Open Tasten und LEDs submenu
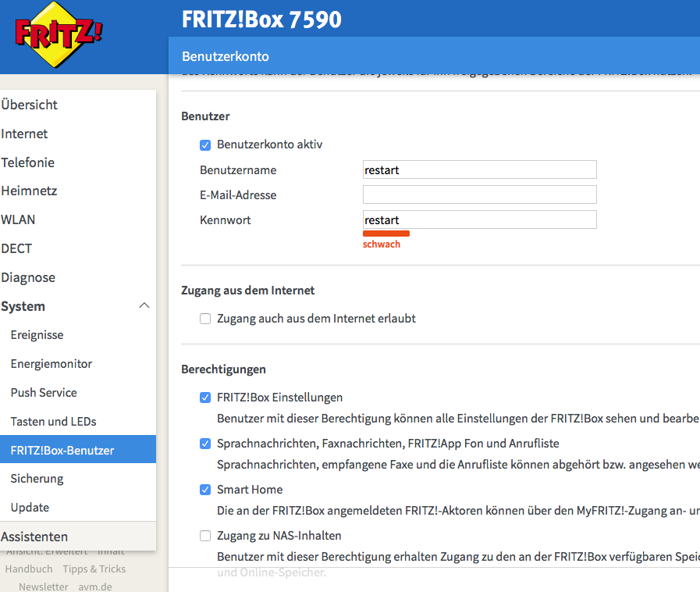This screenshot has width=700, height=592. (54, 421)
